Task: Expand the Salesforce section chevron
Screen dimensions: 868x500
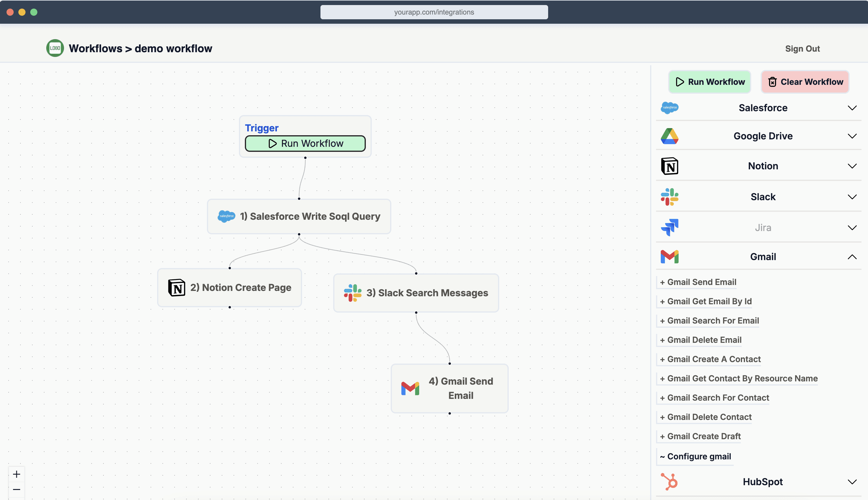Action: [x=852, y=108]
